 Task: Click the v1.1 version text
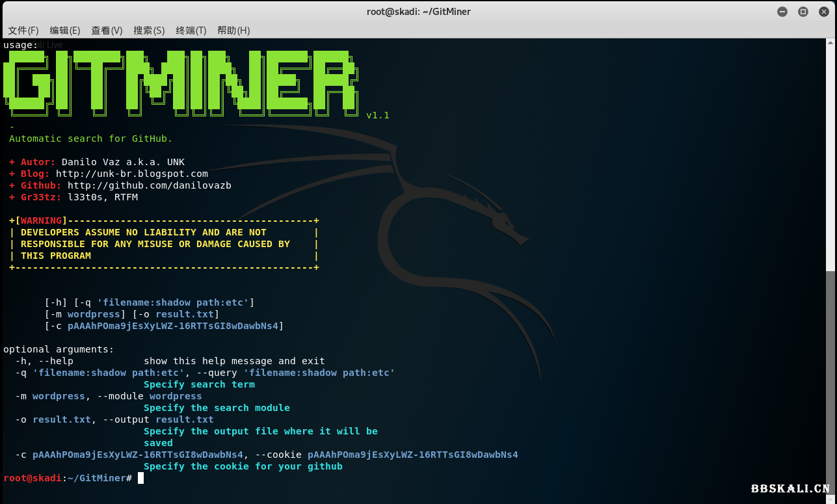pyautogui.click(x=377, y=115)
